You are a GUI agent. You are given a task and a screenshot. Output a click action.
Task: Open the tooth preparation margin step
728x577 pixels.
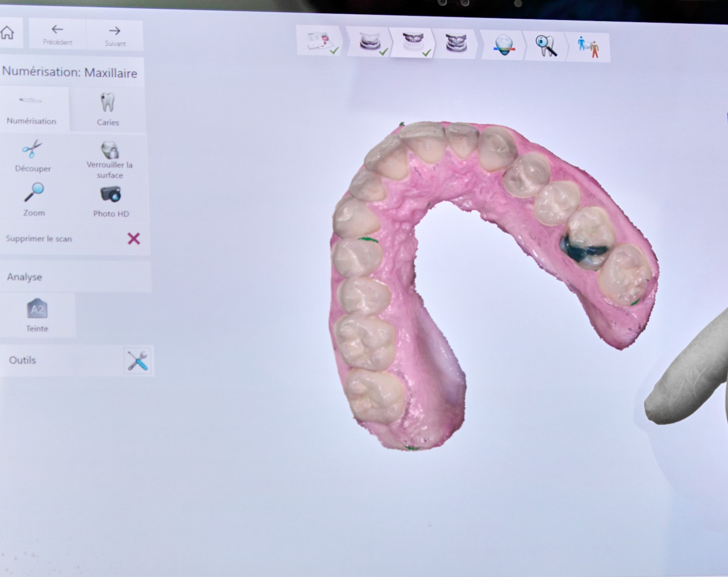(x=504, y=45)
